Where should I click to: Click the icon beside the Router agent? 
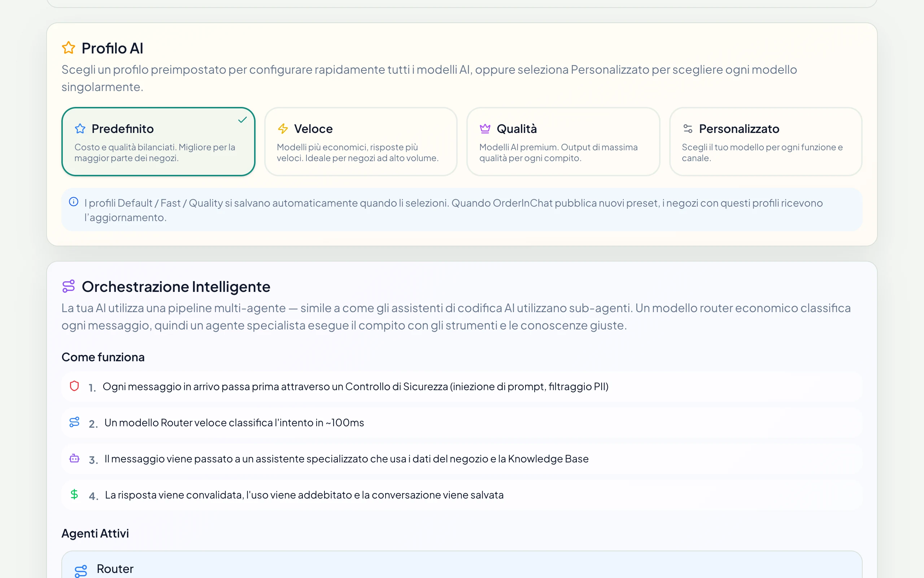coord(81,571)
